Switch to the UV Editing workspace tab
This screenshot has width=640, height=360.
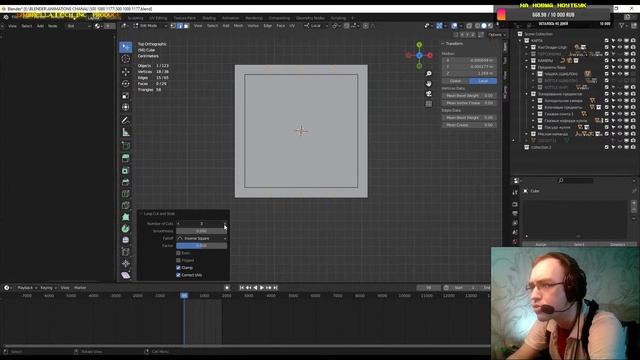(x=158, y=18)
